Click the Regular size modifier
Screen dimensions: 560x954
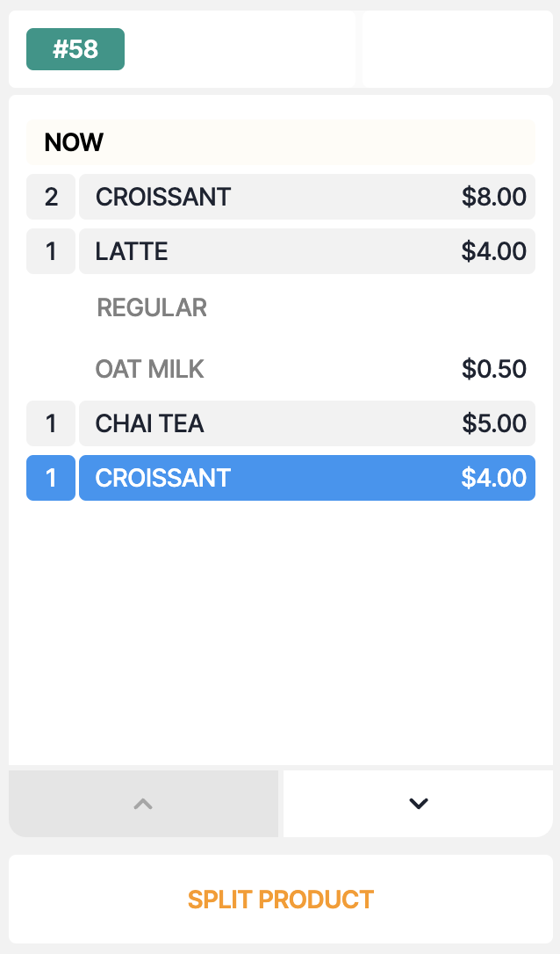(152, 307)
